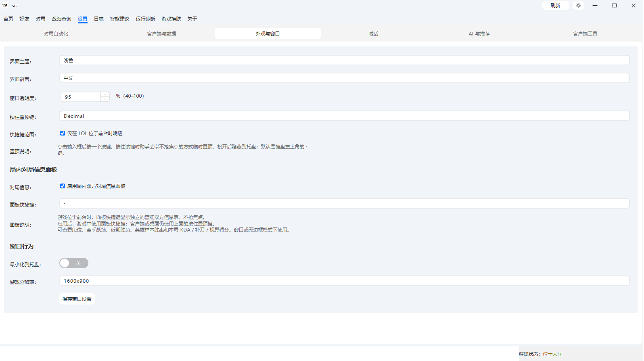Increase window opacity with up arrow
Viewport: 644px width, 361px height.
(x=105, y=94)
